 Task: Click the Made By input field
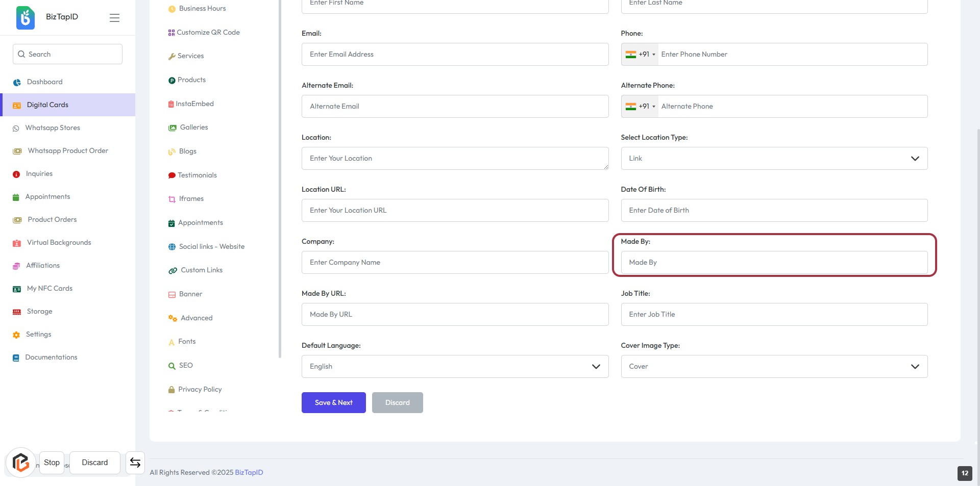point(774,263)
